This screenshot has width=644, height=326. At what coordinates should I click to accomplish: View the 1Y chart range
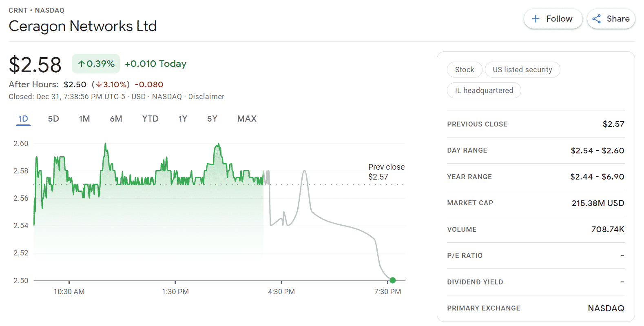183,119
